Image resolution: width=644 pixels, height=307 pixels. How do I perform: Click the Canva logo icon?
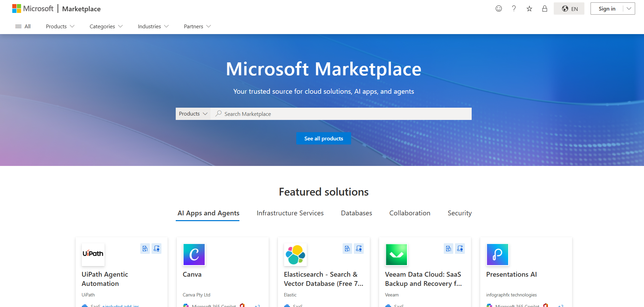194,255
